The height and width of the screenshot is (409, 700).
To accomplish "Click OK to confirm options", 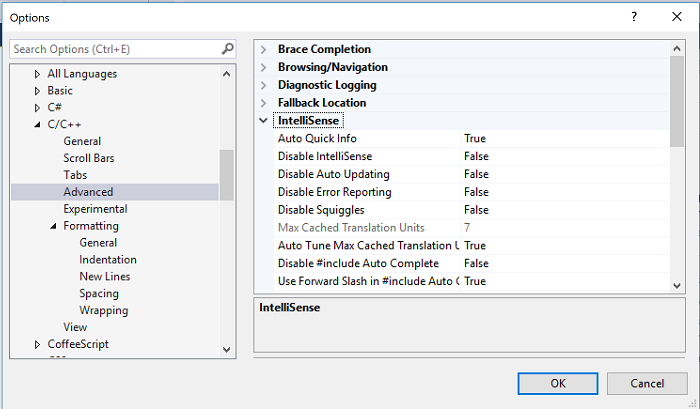I will point(558,384).
